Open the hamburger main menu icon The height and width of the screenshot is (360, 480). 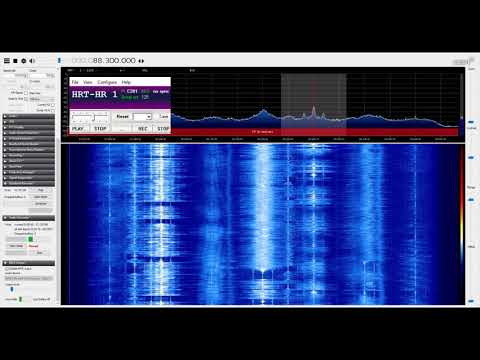click(7, 61)
